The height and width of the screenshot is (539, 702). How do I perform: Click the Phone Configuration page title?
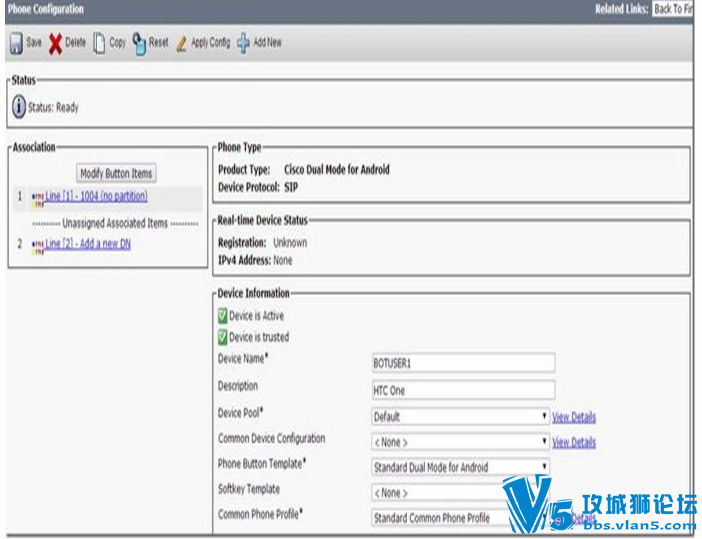coord(46,9)
